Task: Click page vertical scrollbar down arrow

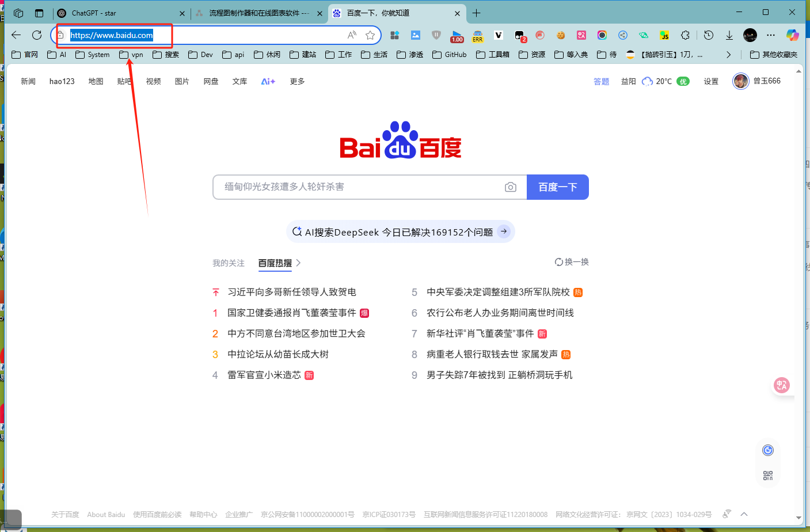Action: 798,518
